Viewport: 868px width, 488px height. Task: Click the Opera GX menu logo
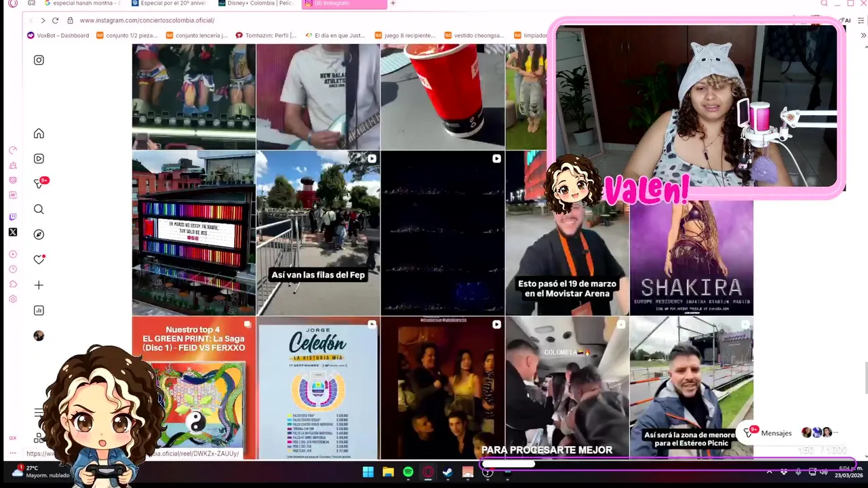coord(12,3)
